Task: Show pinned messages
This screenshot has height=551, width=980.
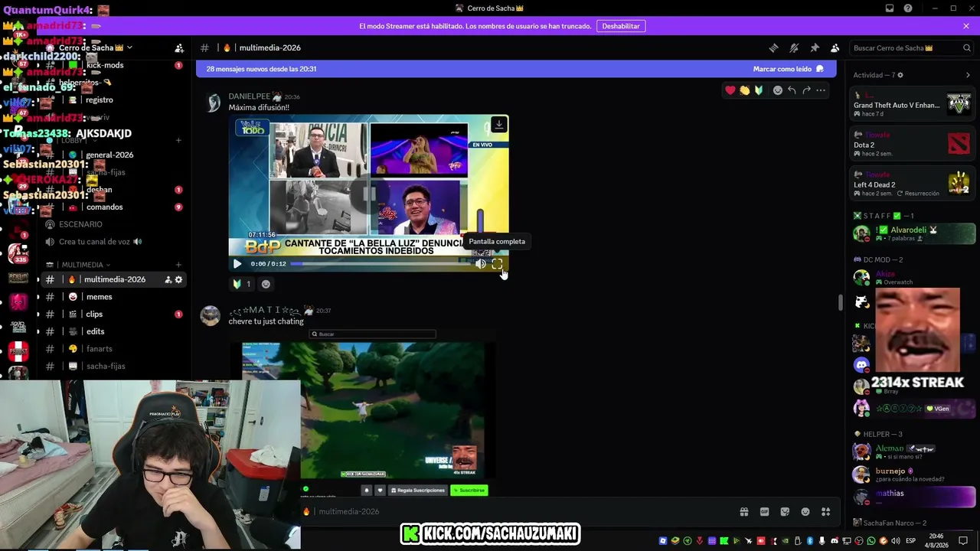Action: (x=815, y=47)
